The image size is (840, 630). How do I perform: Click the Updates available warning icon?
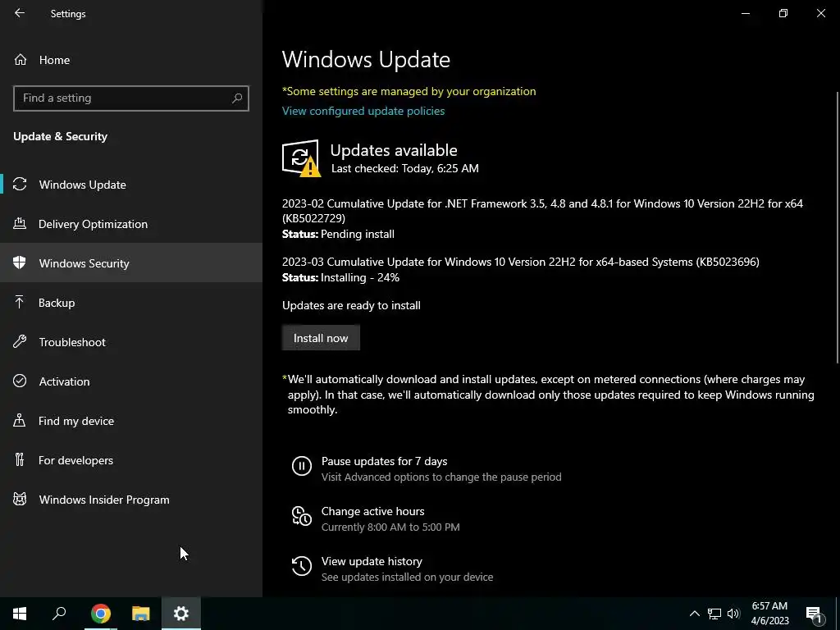[x=301, y=158]
